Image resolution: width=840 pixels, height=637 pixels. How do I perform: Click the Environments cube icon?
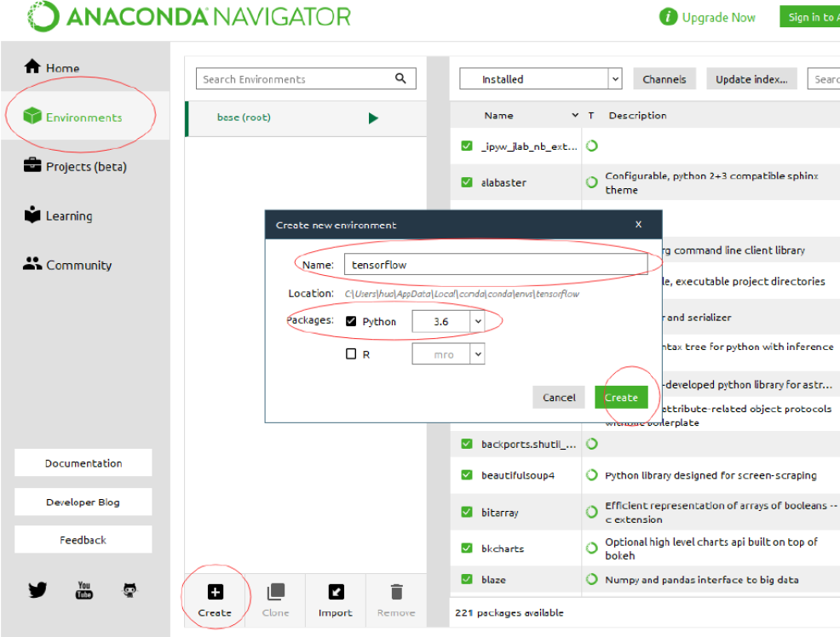32,115
